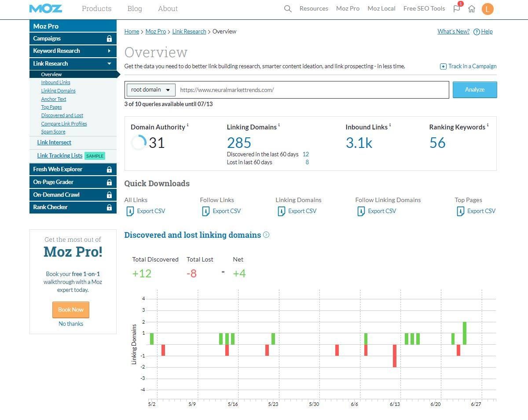
Task: Open Moz Local in the top navigation
Action: tap(381, 8)
